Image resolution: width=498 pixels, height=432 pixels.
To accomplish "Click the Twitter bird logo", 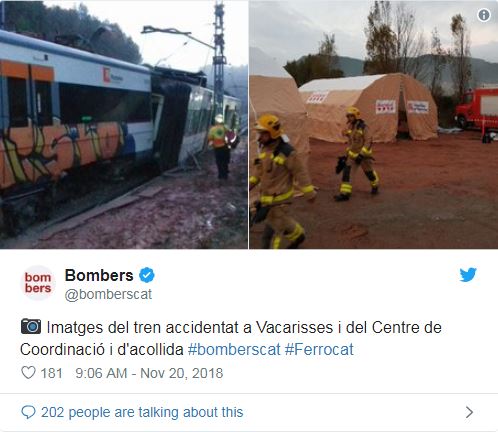I will click(x=468, y=275).
